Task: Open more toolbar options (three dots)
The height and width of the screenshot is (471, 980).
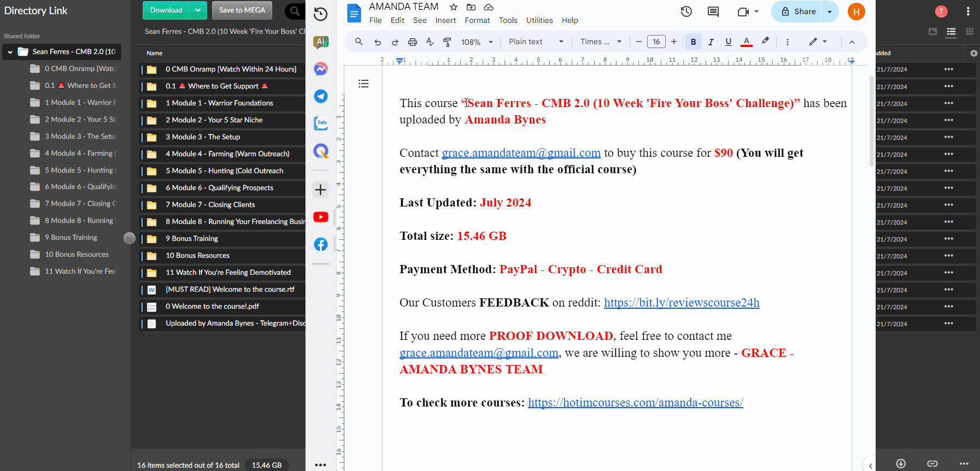Action: coord(788,42)
